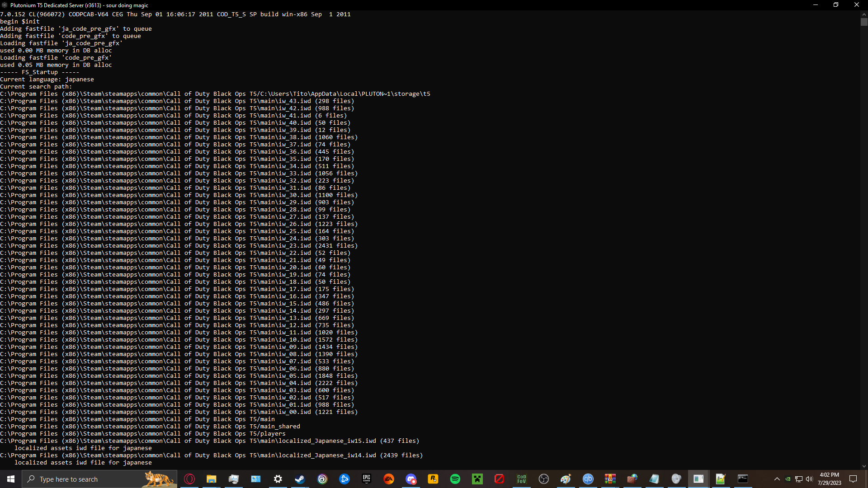Viewport: 868px width, 488px height.
Task: Click the iw_04.iwd (2222 files) line
Action: [x=179, y=383]
